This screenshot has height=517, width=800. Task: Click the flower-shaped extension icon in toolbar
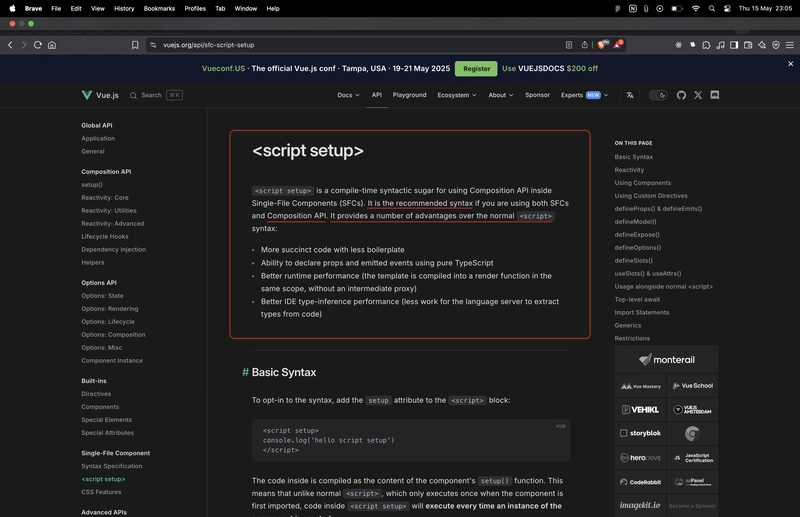(679, 45)
